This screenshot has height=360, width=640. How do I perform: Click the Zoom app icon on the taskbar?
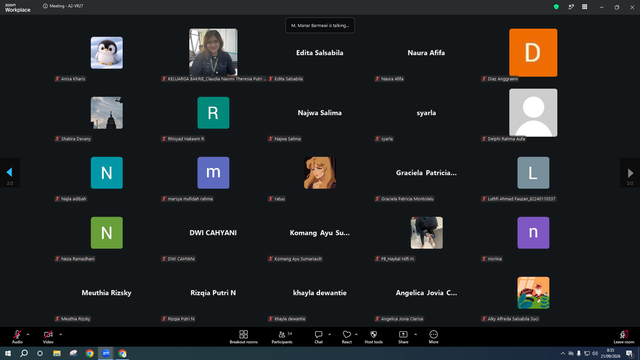pyautogui.click(x=106, y=353)
